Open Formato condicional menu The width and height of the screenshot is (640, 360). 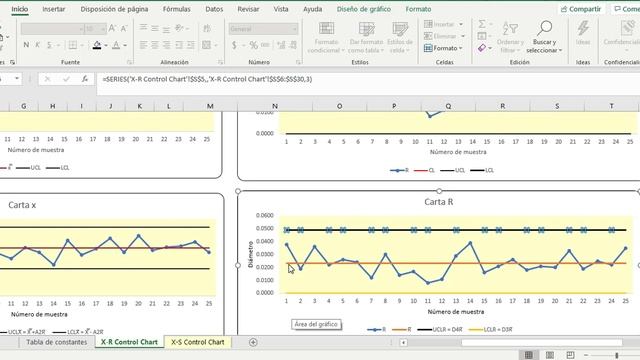click(326, 38)
